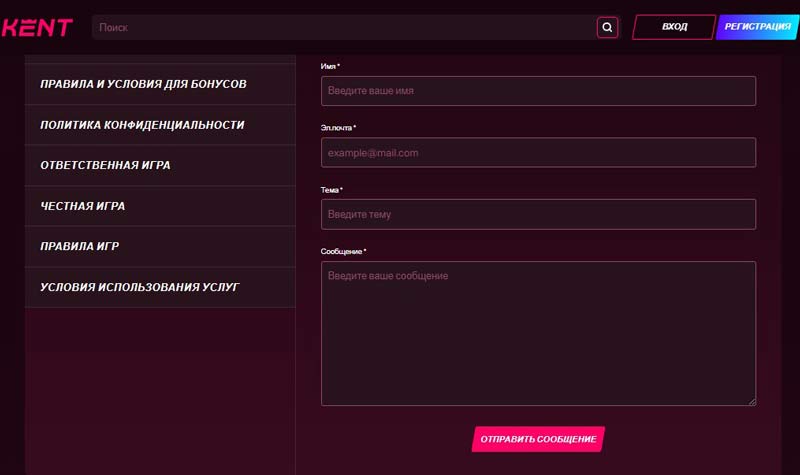Viewport: 800px width, 475px height.
Task: Open Честная игра page
Action: 82,206
